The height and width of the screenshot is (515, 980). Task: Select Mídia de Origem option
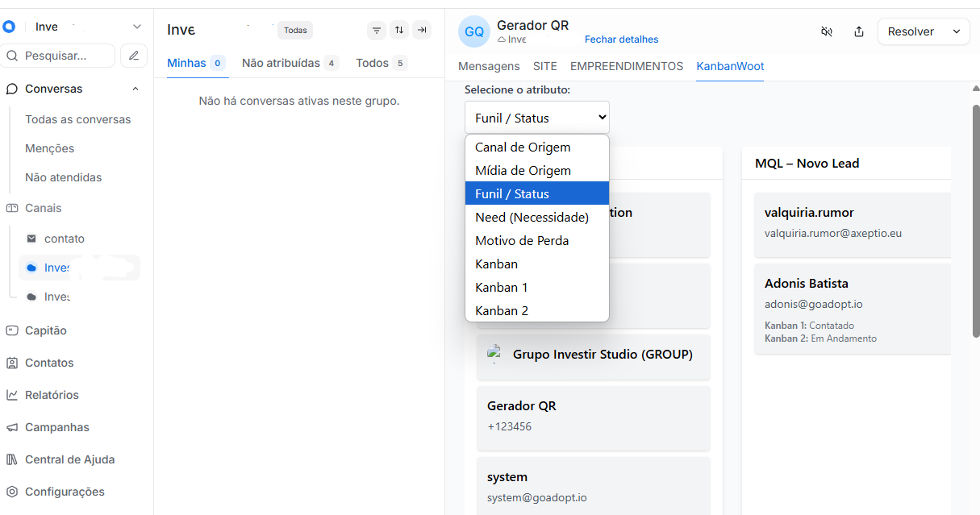537,171
